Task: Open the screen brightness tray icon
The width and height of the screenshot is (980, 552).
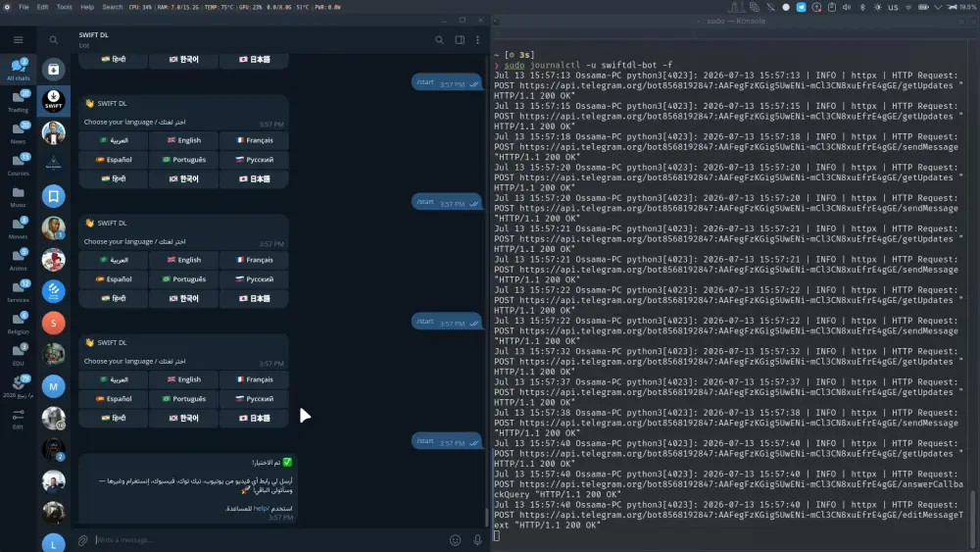Action: point(877,7)
